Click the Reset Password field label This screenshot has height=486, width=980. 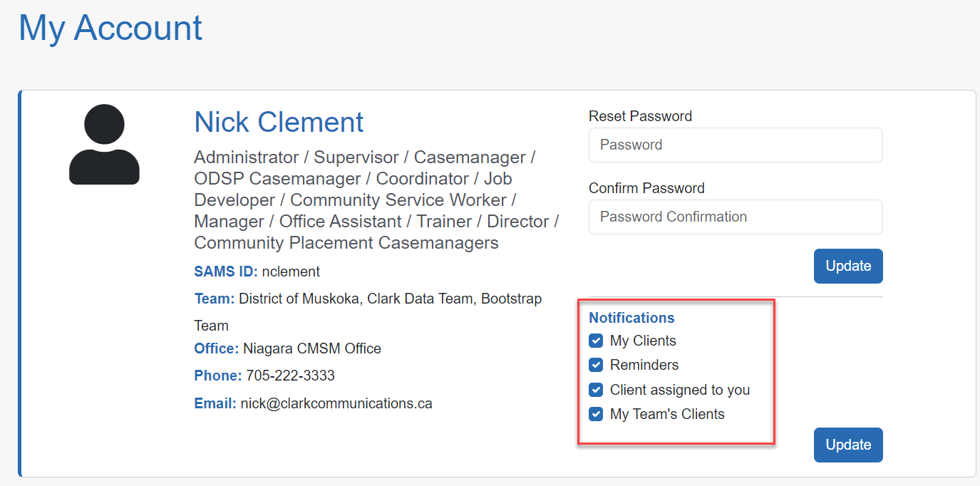(640, 116)
